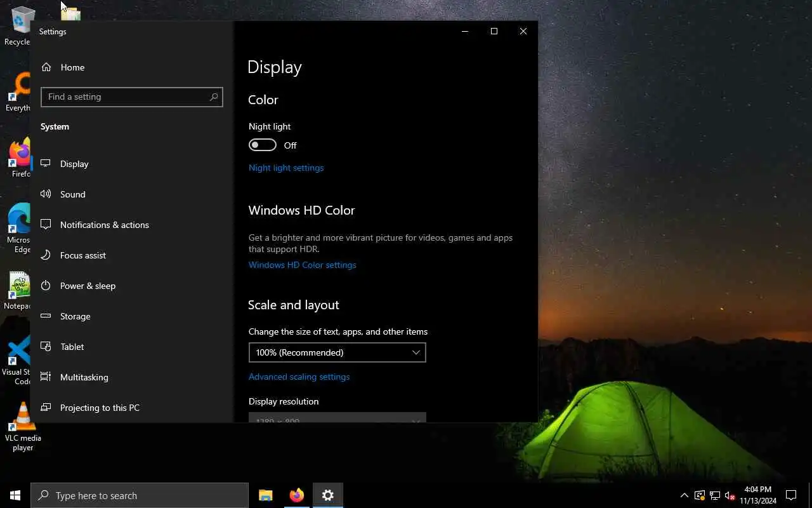Viewport: 812px width, 508px height.
Task: Select the Firefox desktop shortcut
Action: point(20,158)
